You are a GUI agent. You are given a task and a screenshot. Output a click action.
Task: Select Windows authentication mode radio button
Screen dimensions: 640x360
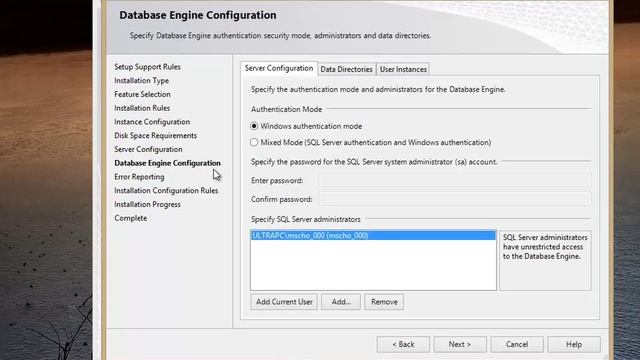(254, 126)
